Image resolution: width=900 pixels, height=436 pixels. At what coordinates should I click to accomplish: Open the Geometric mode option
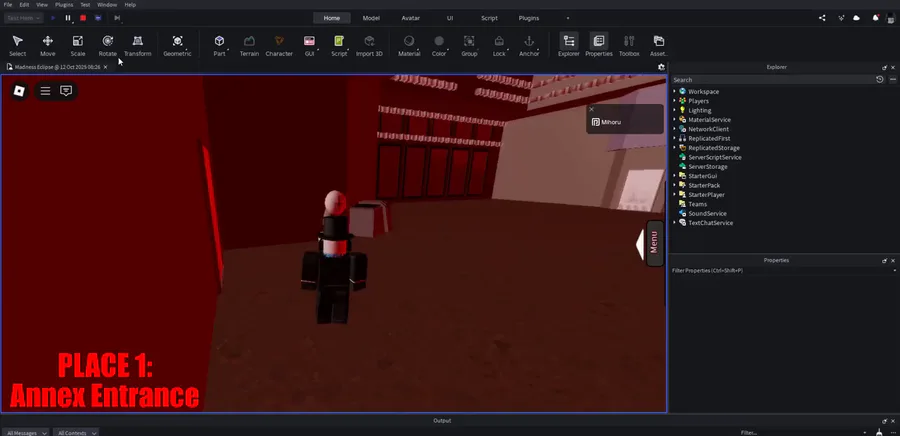coord(177,45)
